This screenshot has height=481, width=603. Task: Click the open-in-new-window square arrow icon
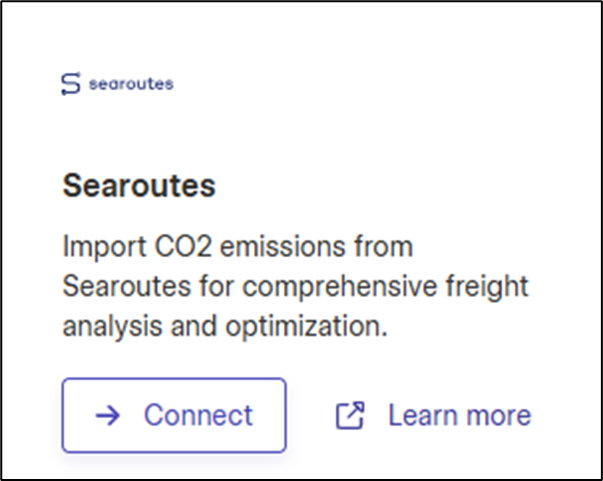click(350, 415)
